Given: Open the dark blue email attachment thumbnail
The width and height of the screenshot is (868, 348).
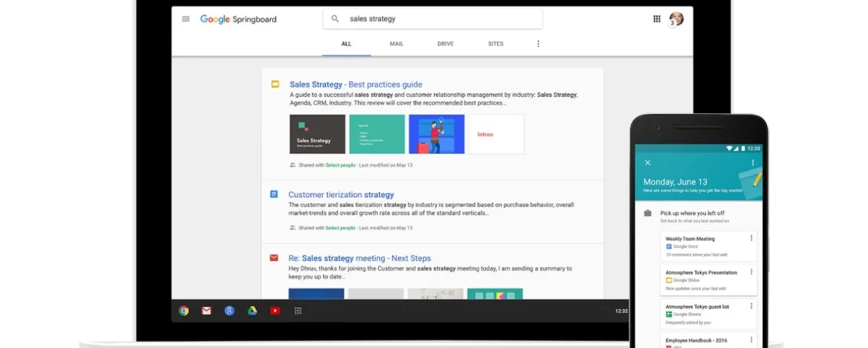Looking at the screenshot, I should tap(316, 294).
